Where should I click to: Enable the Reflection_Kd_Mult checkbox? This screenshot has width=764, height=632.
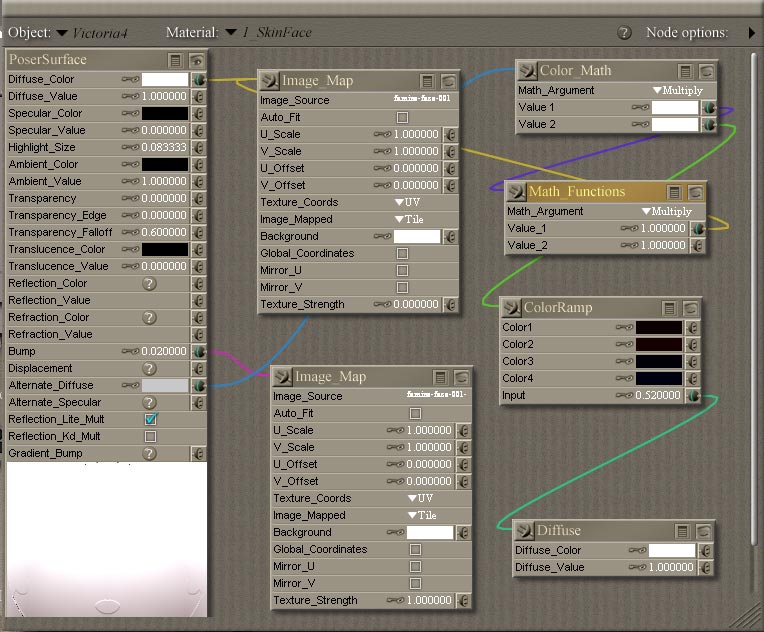[151, 436]
